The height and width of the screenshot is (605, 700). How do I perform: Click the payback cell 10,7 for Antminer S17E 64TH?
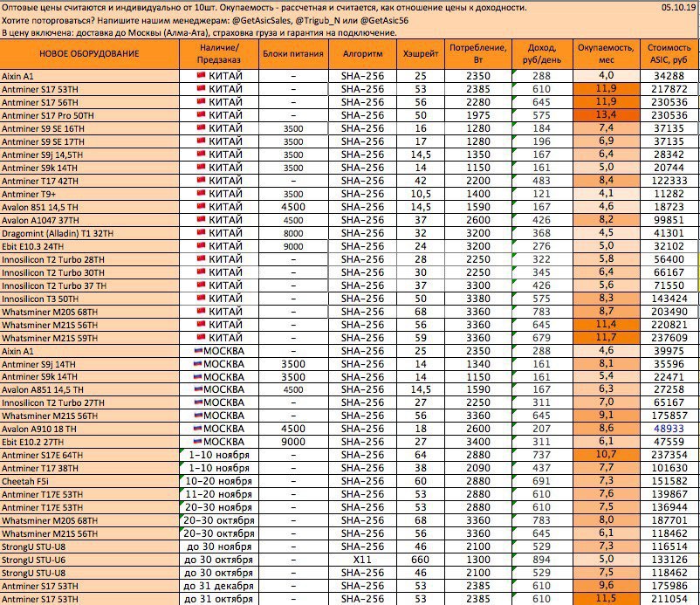[x=607, y=455]
